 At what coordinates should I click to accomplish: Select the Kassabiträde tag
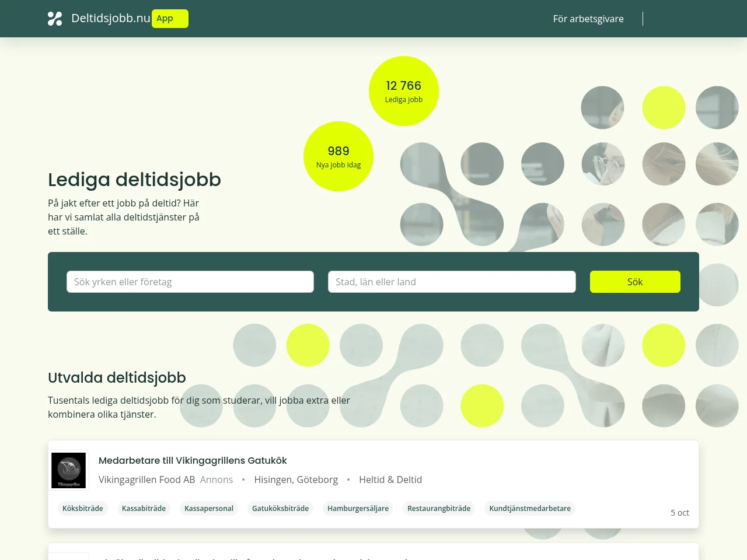(x=144, y=509)
